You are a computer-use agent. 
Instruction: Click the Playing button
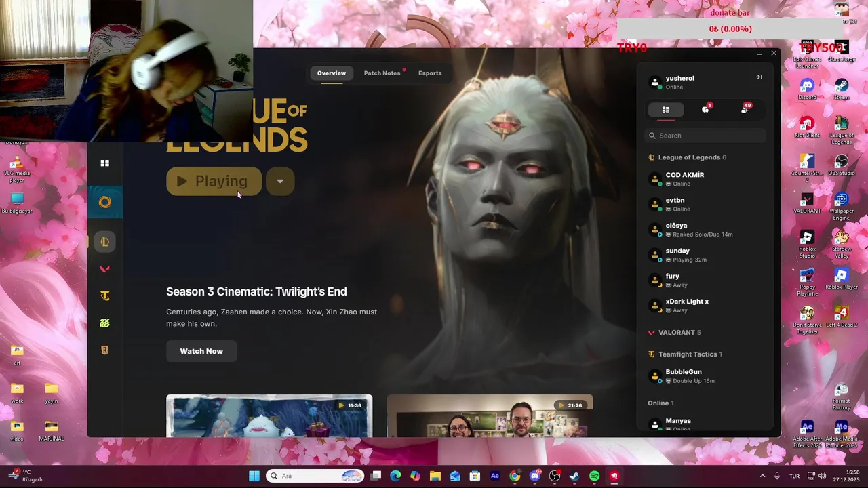tap(214, 181)
